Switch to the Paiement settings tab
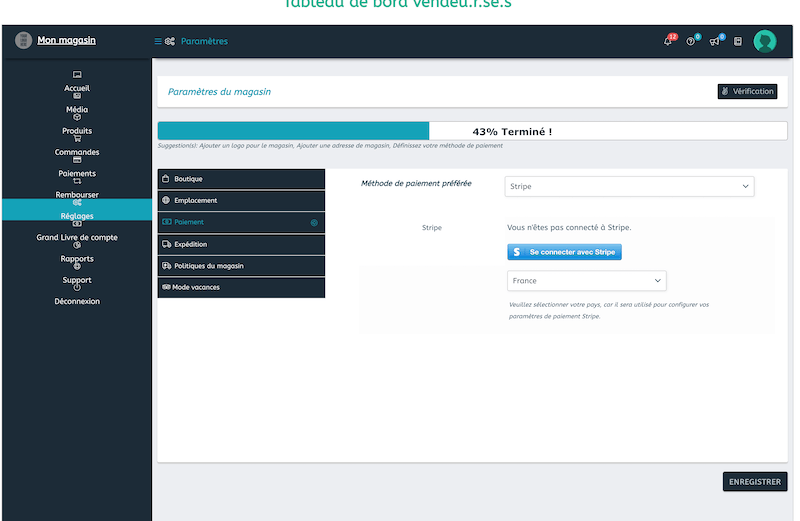800x521 pixels. pos(241,222)
